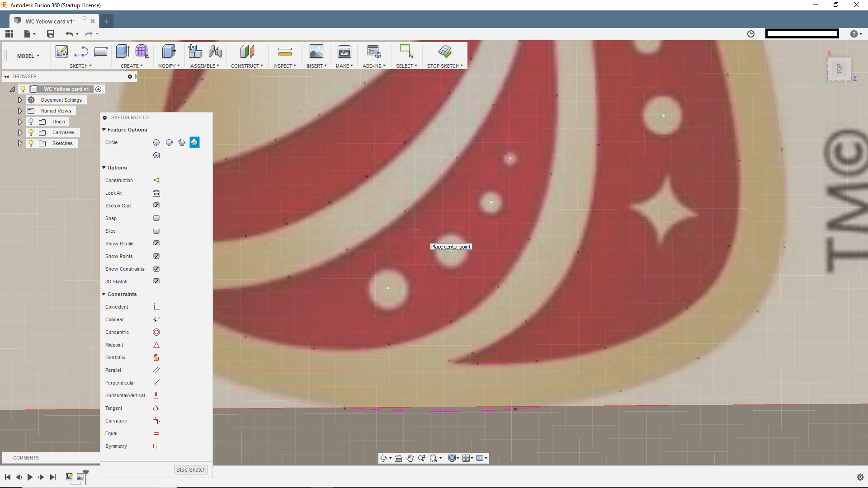Apply the Fix/UnFix lock constraint
The height and width of the screenshot is (488, 868).
tap(156, 357)
